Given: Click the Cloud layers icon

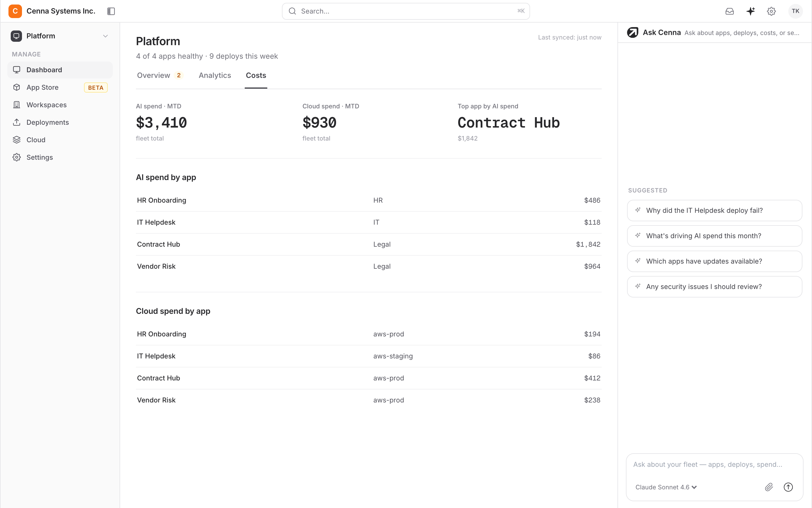Looking at the screenshot, I should [x=16, y=140].
